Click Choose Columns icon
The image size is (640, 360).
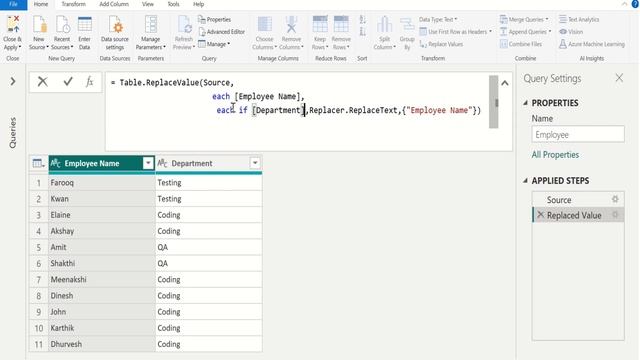tap(264, 24)
